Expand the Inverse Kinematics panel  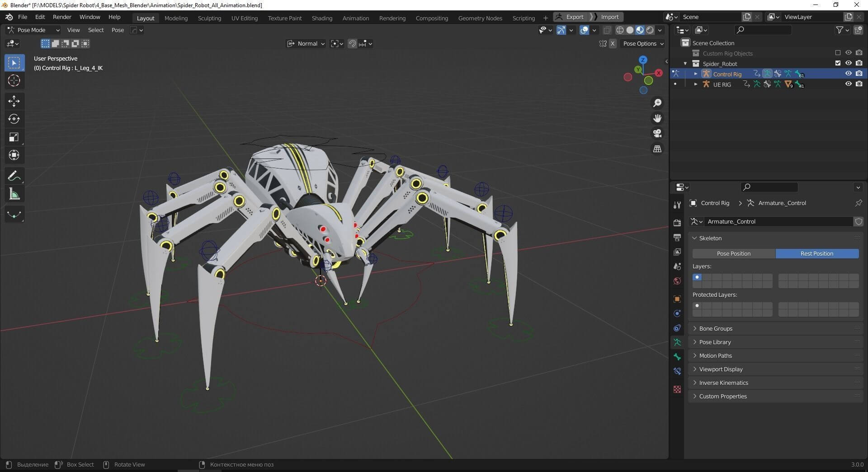[x=723, y=383]
